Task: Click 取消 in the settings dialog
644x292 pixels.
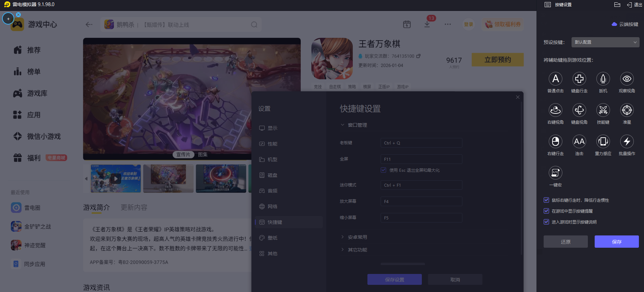Action: (x=455, y=279)
